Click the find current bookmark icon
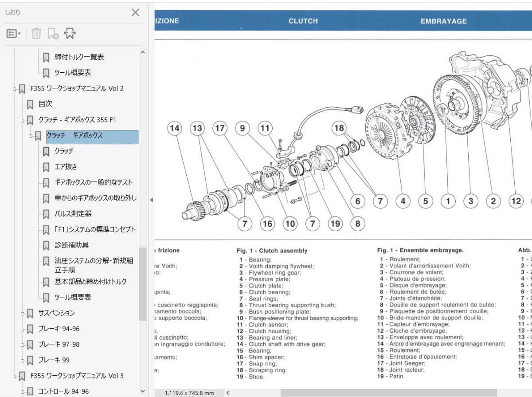This screenshot has width=532, height=397. click(70, 33)
